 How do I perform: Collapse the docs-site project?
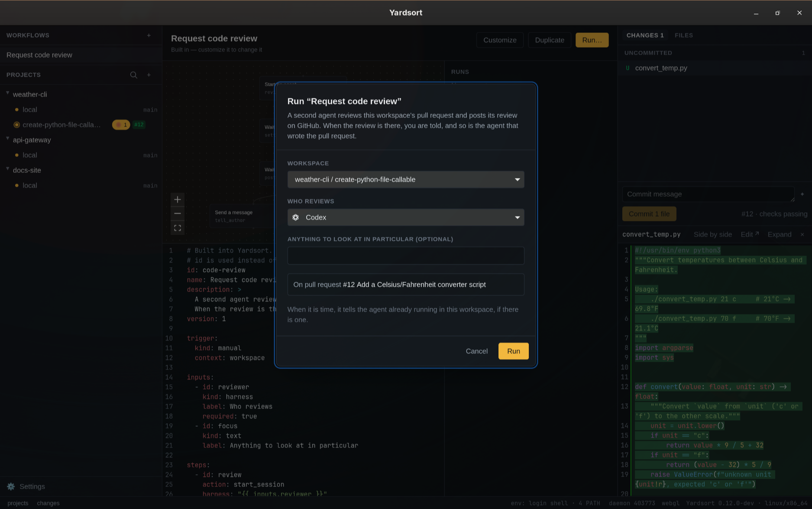[8, 169]
